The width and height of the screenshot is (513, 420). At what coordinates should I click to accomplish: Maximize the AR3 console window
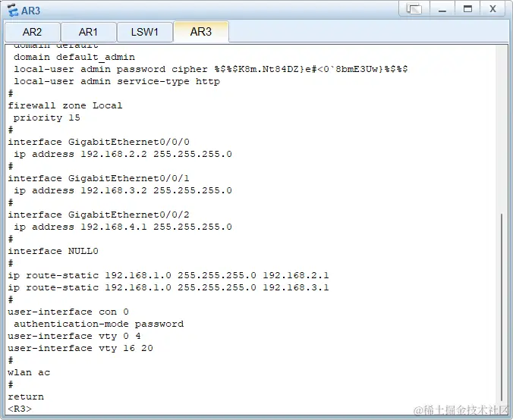tap(467, 9)
